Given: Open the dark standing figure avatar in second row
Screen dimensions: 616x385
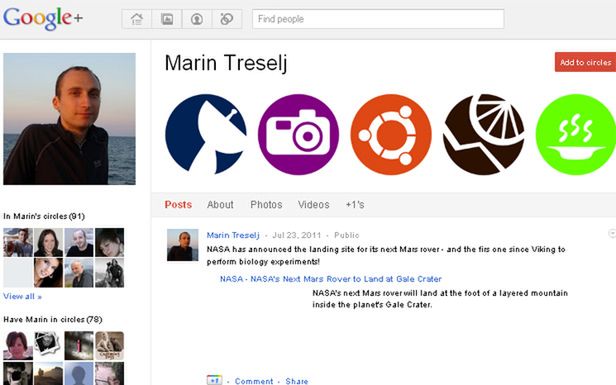Looking at the screenshot, I should click(110, 273).
